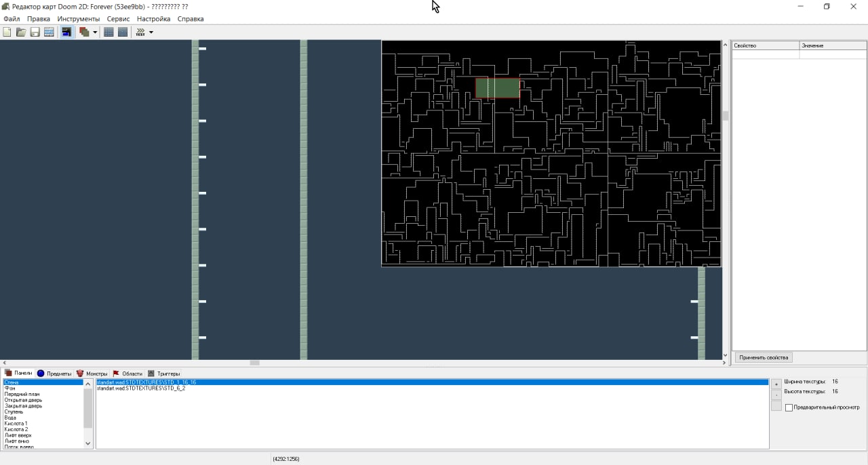Click the New map toolbar icon
The height and width of the screenshot is (465, 868).
click(x=7, y=32)
